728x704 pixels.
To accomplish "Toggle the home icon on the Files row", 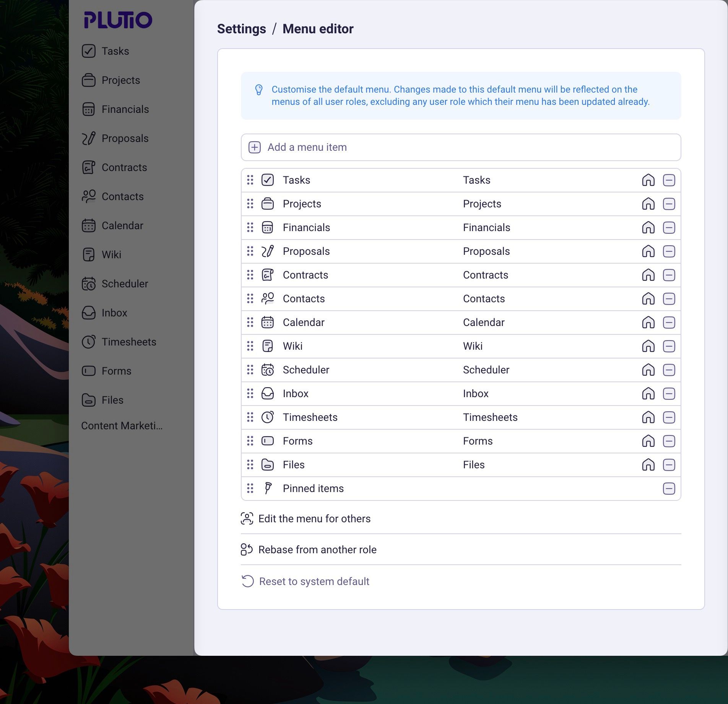I will (x=648, y=465).
